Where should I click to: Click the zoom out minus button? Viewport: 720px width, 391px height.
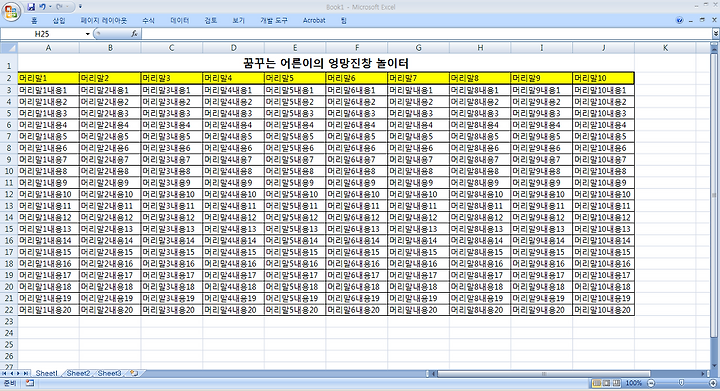click(x=651, y=383)
